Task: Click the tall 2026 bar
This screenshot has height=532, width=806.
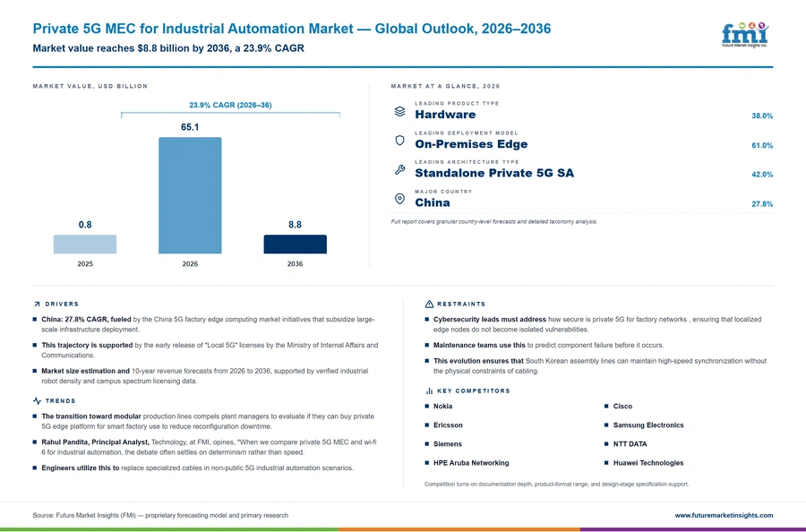Action: (x=190, y=195)
